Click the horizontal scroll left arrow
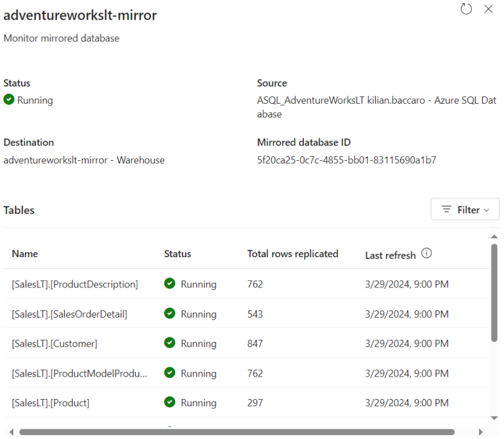Viewport: 504px width, 439px height. click(x=12, y=432)
